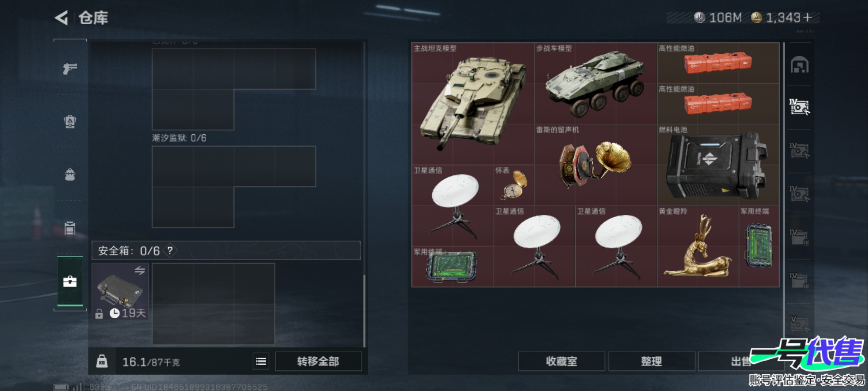Swap the safe box via arrows icon
The width and height of the screenshot is (868, 391).
(x=140, y=270)
